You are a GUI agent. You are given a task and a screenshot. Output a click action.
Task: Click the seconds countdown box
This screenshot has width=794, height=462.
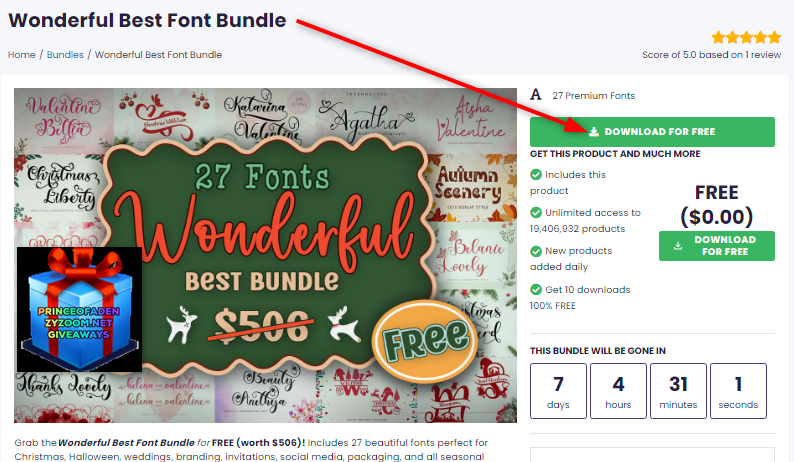738,391
